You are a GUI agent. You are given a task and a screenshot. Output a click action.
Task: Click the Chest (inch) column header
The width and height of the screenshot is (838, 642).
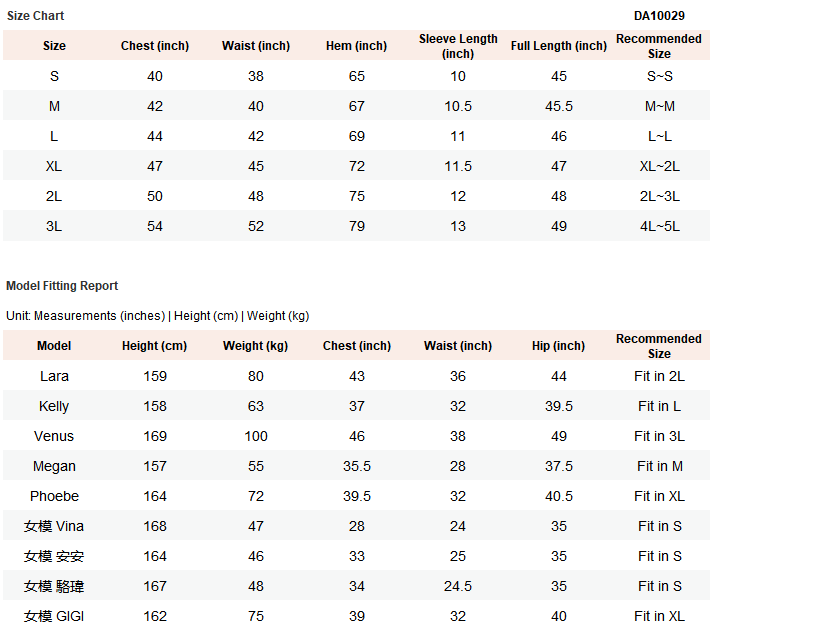pyautogui.click(x=155, y=46)
